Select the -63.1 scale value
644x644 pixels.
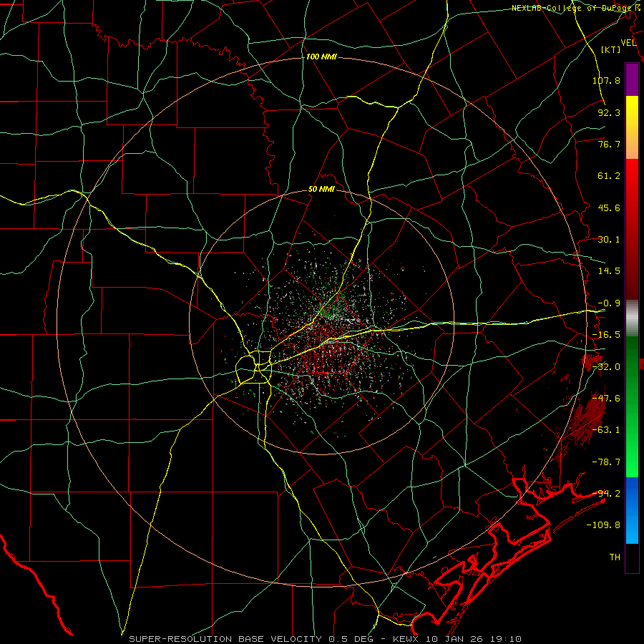pyautogui.click(x=606, y=430)
